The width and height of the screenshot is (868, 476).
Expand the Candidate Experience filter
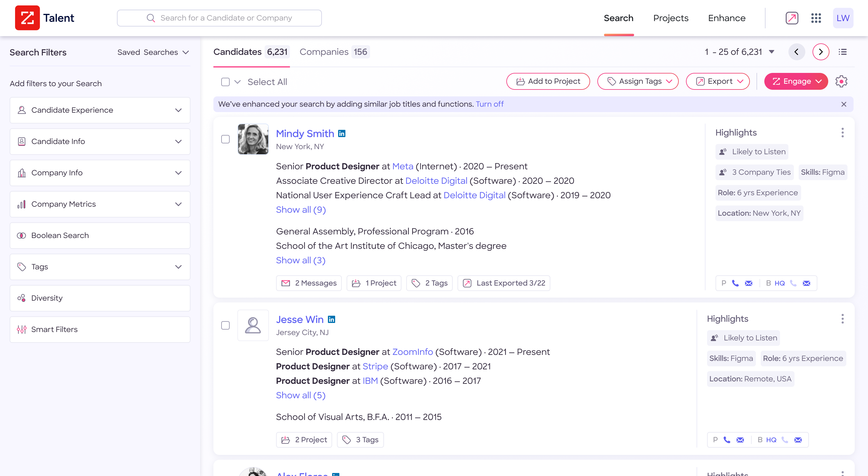point(100,110)
